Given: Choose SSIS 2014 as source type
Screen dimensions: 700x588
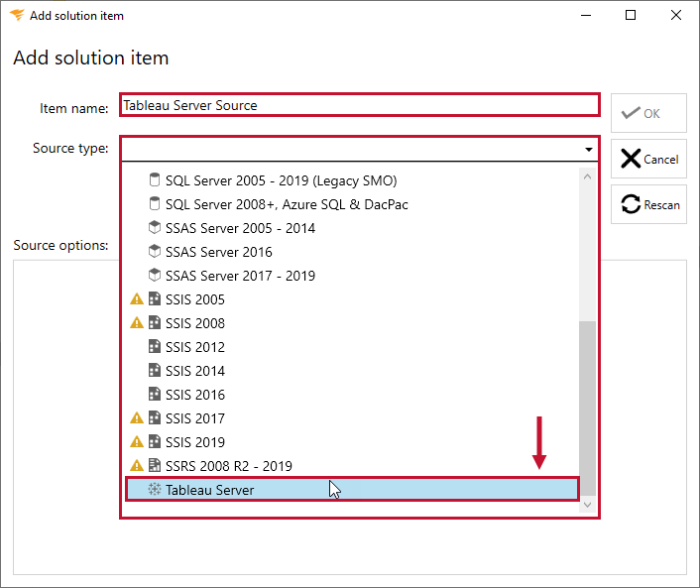Looking at the screenshot, I should point(352,371).
